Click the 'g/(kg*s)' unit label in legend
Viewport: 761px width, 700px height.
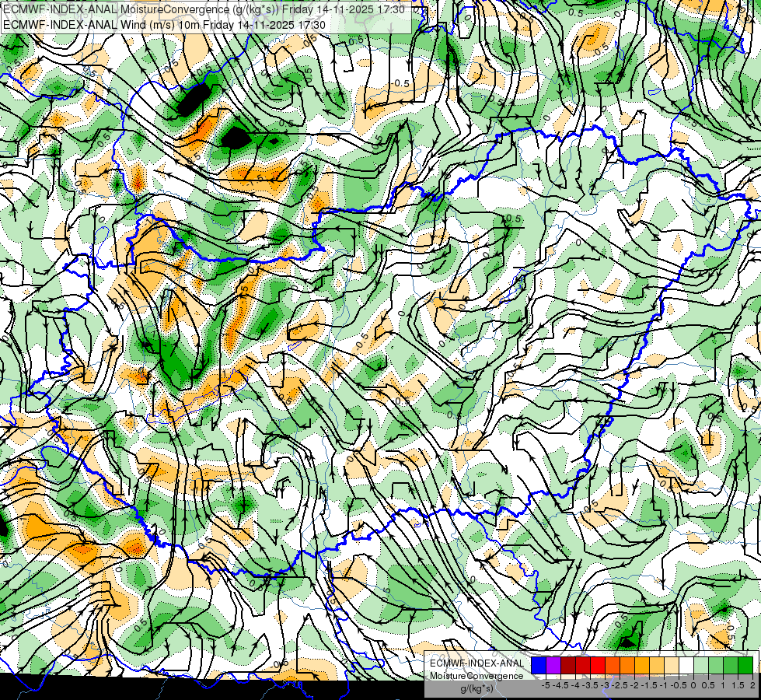(476, 688)
